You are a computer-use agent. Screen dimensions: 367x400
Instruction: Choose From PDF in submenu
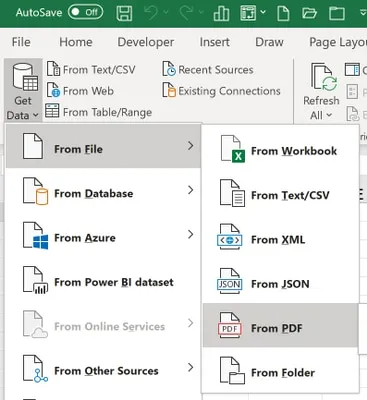click(x=280, y=325)
